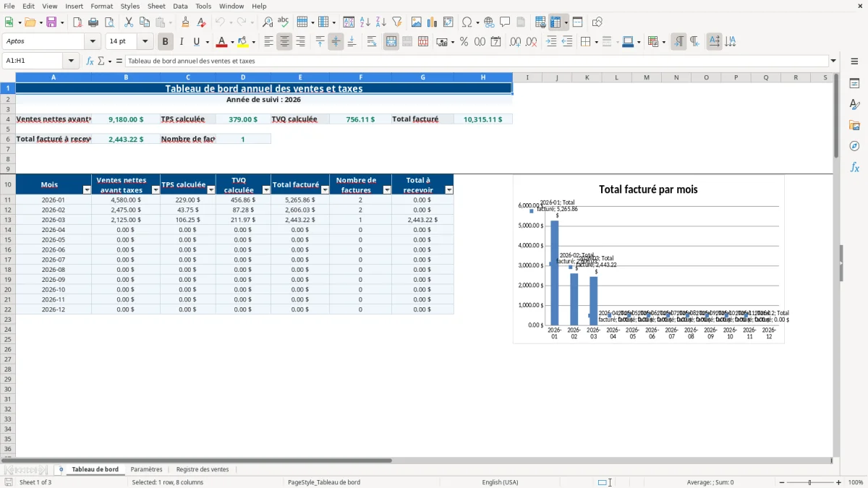Click the zoom in plus button
This screenshot has width=868, height=488.
tap(839, 482)
